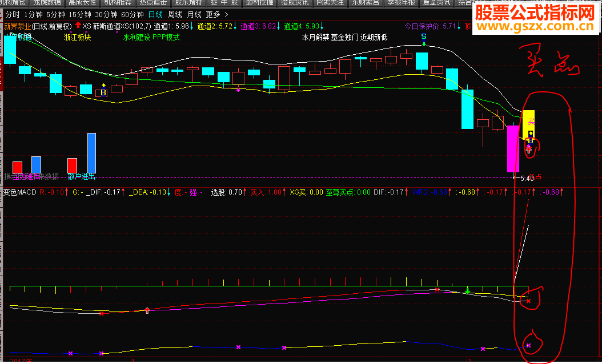Open the 热点追击 top tab
Image resolution: width=602 pixels, height=364 pixels.
coord(153,3)
